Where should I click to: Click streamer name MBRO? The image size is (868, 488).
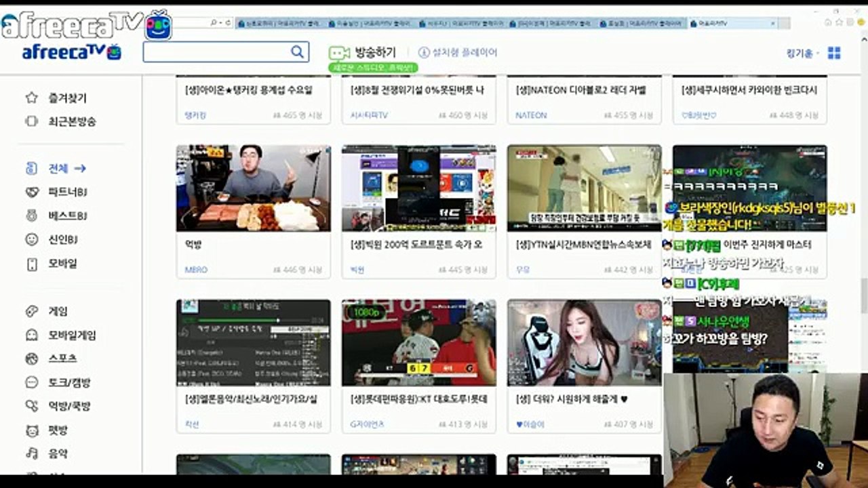196,270
